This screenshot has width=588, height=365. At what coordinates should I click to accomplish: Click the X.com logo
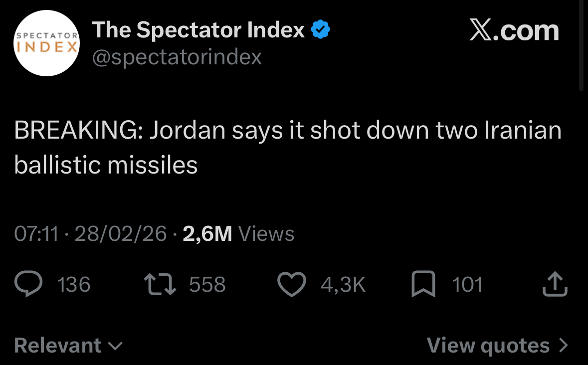[x=514, y=31]
